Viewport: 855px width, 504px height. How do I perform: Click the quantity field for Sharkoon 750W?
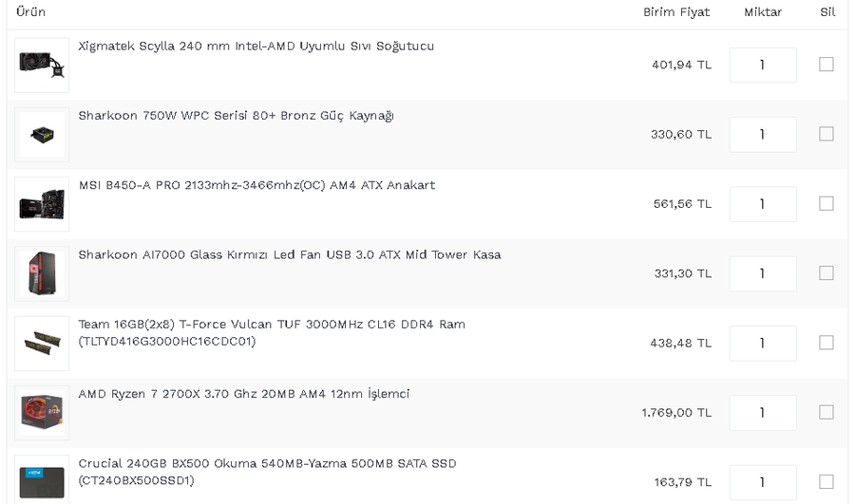tap(763, 135)
